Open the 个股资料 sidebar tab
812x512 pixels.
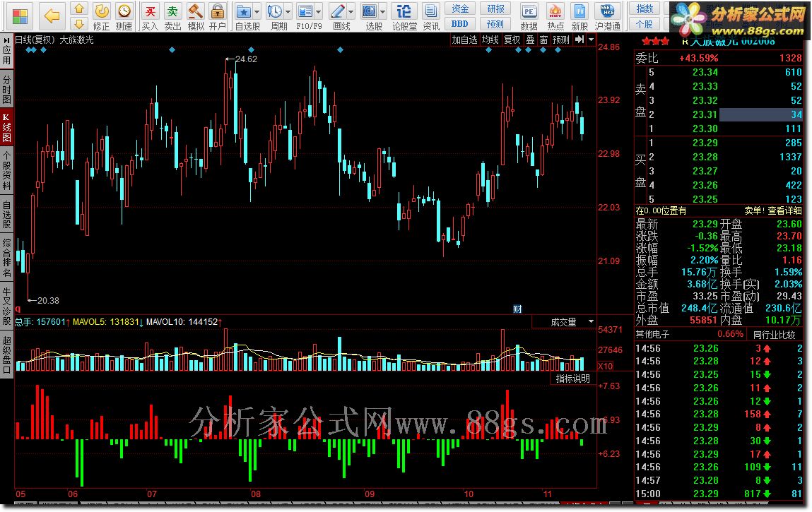6,171
